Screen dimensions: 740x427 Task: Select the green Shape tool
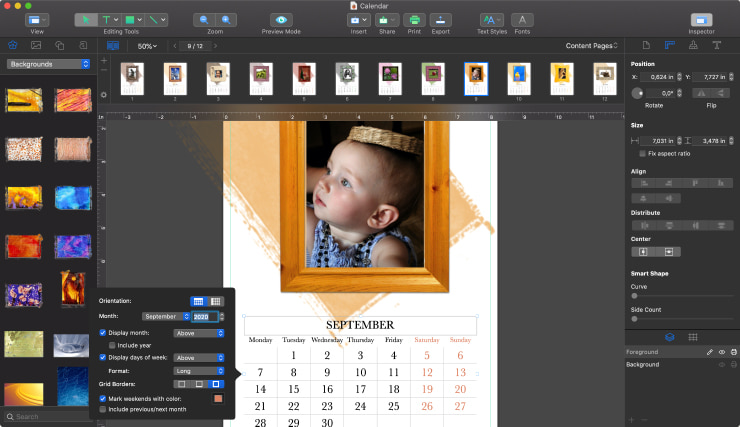click(133, 20)
